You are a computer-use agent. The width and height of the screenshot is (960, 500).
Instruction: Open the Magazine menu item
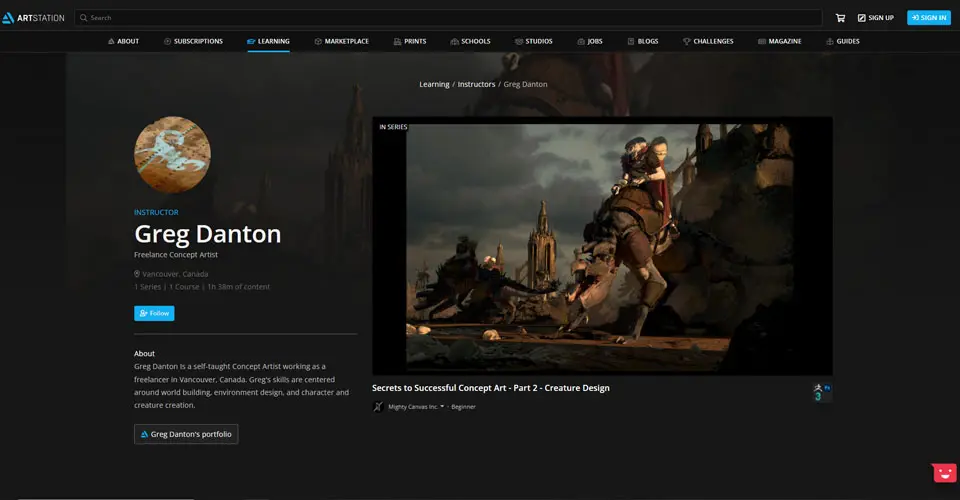tap(779, 41)
